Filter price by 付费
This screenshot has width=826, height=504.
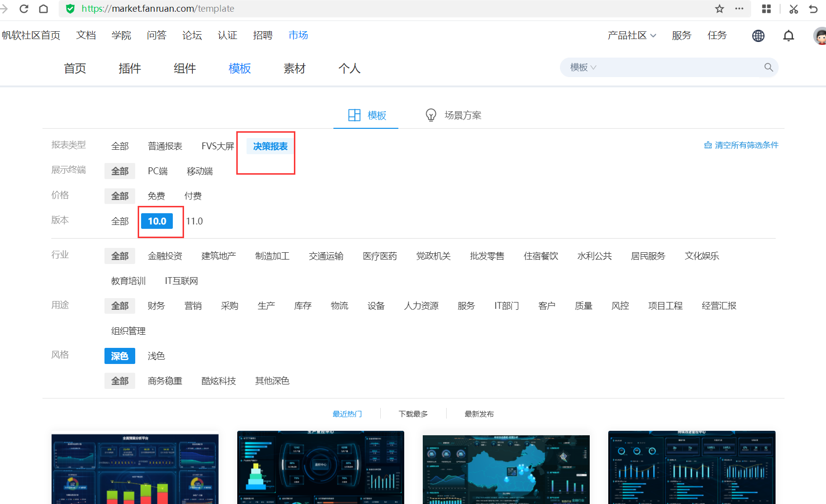(193, 196)
